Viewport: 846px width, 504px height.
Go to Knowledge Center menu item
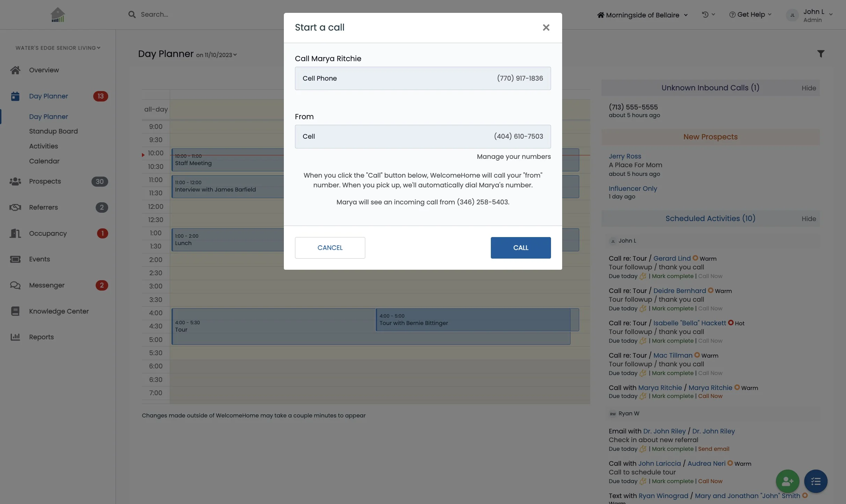(x=59, y=311)
